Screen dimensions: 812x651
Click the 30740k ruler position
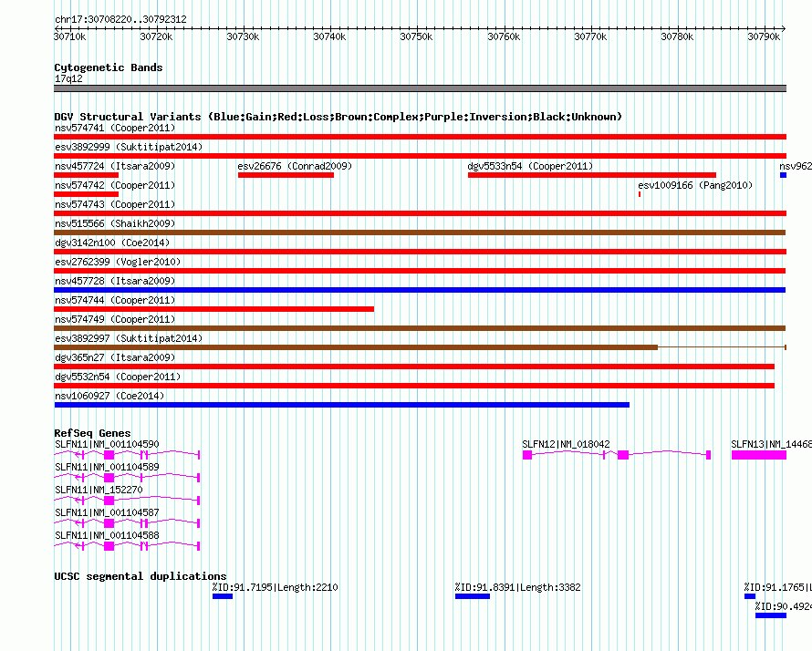(330, 36)
